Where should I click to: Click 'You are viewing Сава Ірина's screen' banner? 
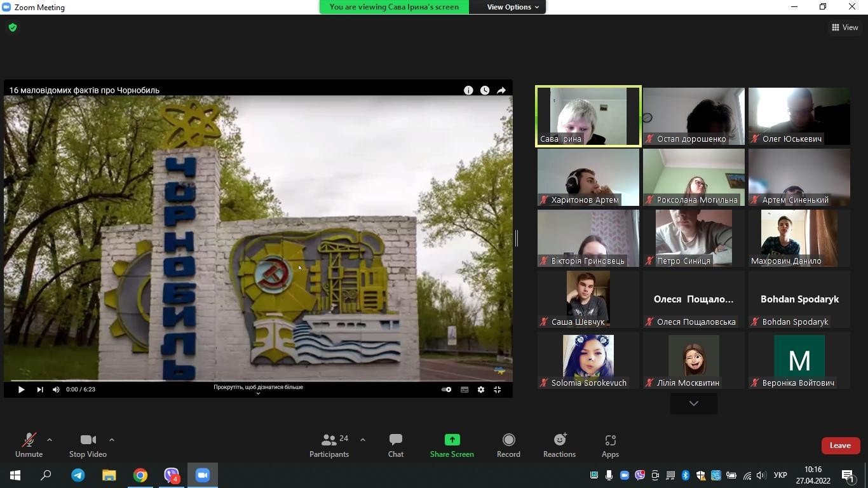(394, 7)
